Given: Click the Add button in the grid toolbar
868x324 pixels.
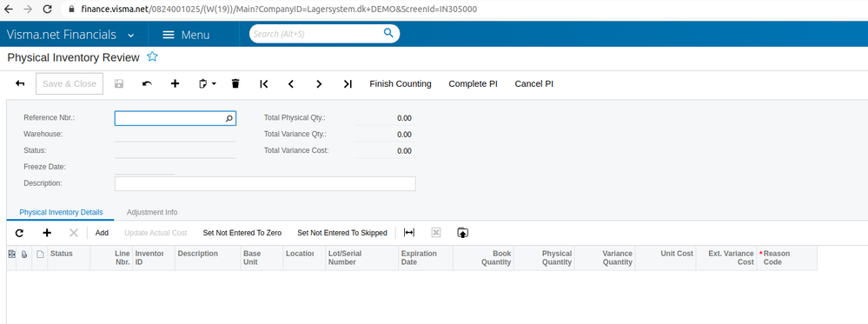Looking at the screenshot, I should click(x=102, y=233).
